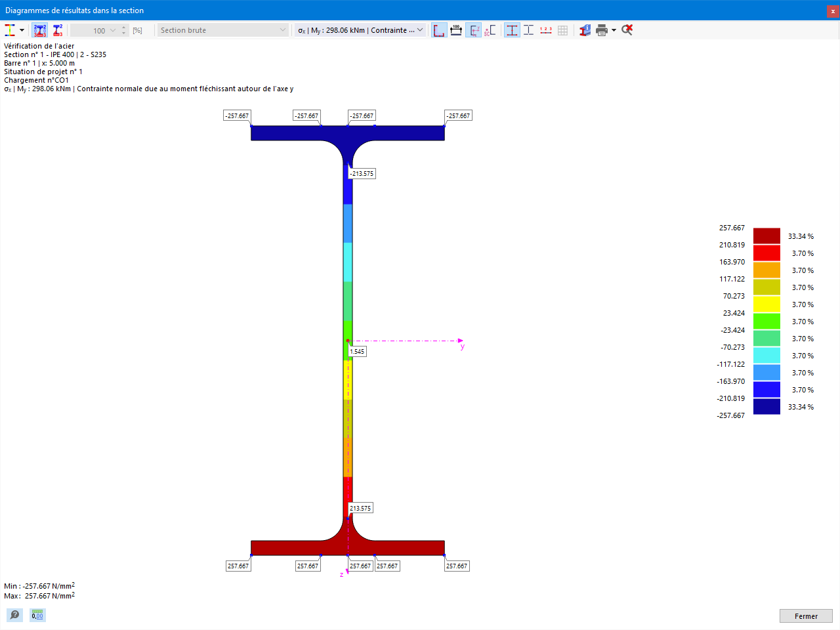Toggle the blue stress points values button

tap(40, 30)
